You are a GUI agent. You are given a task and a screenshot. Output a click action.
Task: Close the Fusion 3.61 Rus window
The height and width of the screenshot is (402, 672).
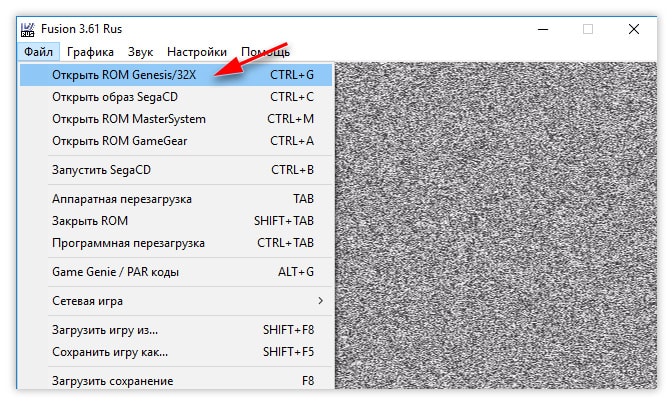(x=634, y=29)
